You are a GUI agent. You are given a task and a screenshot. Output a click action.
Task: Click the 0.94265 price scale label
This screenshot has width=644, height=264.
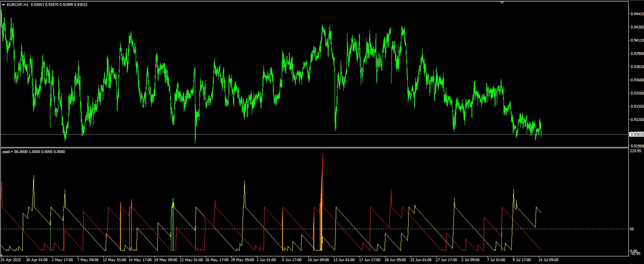click(637, 27)
